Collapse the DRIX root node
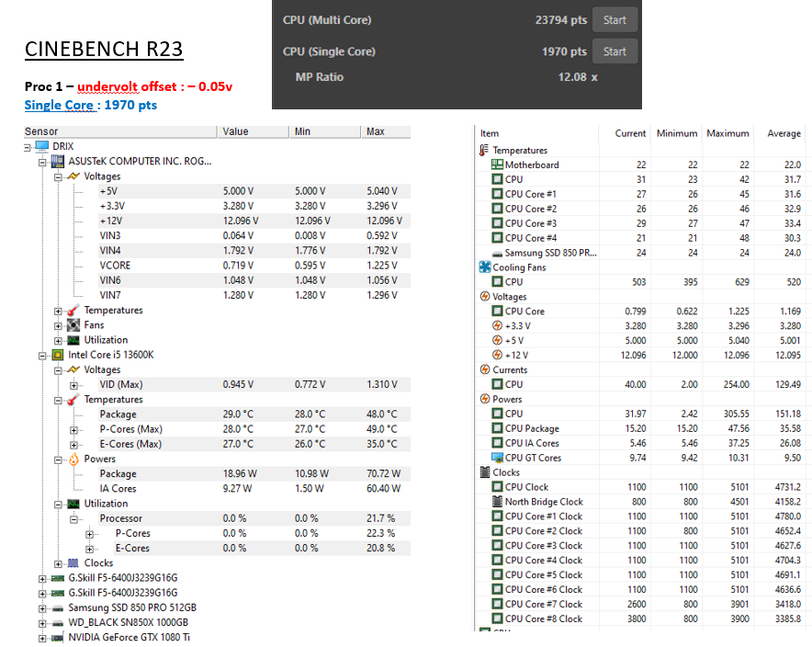812x647 pixels. [x=27, y=148]
